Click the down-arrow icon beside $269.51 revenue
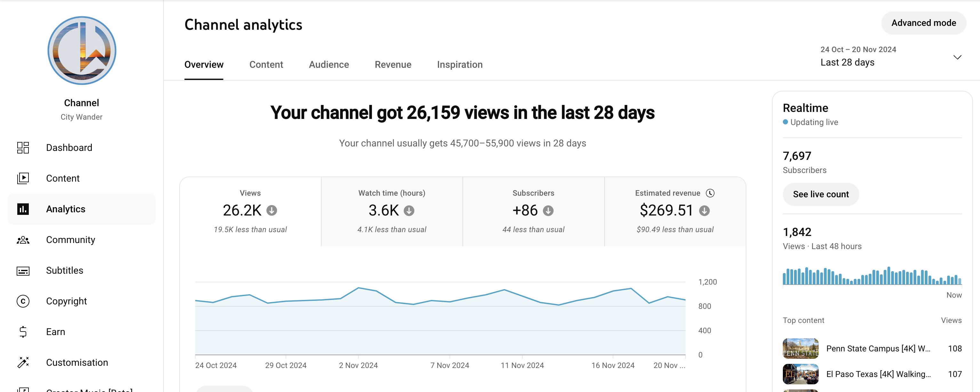The height and width of the screenshot is (392, 980). coord(704,211)
